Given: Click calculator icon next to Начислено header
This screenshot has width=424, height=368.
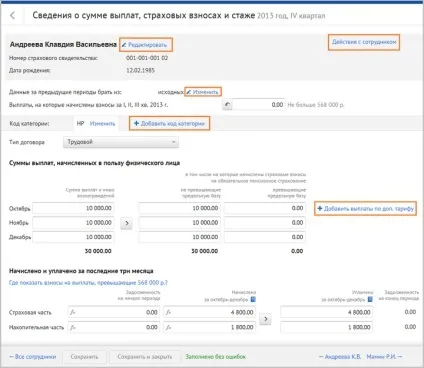Looking at the screenshot, I should [x=253, y=299].
